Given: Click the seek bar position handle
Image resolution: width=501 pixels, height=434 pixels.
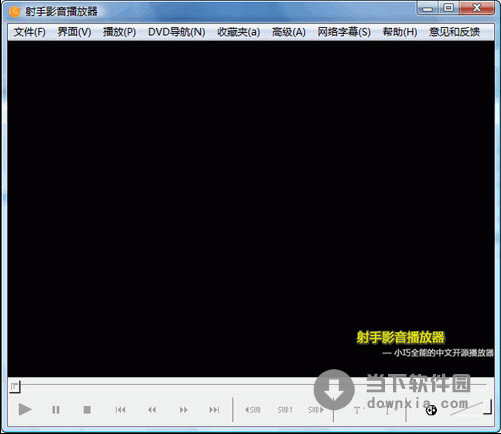Looking at the screenshot, I should pos(15,387).
